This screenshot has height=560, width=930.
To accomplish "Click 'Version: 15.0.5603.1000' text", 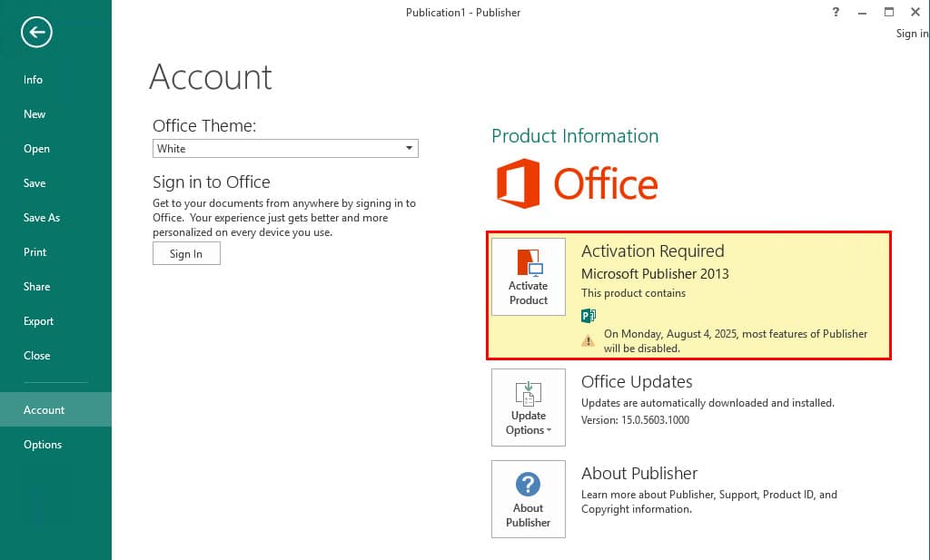I will coord(635,420).
